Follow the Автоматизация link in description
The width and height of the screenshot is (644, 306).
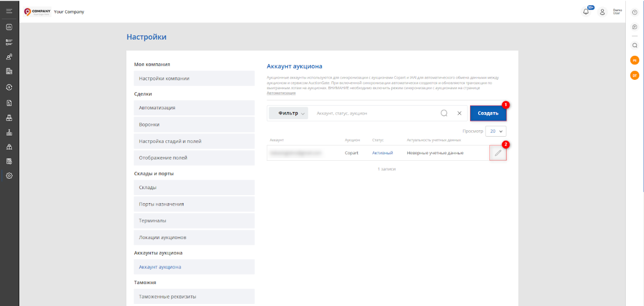[281, 93]
